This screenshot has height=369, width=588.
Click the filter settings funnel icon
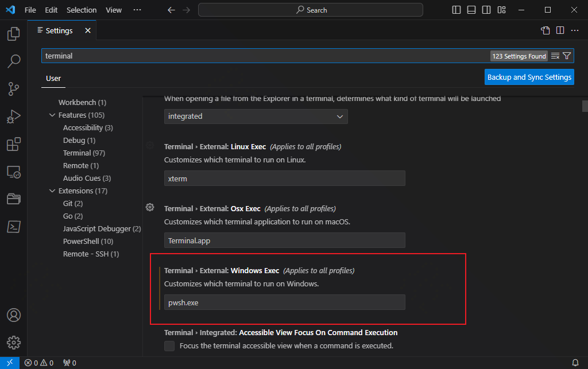567,56
